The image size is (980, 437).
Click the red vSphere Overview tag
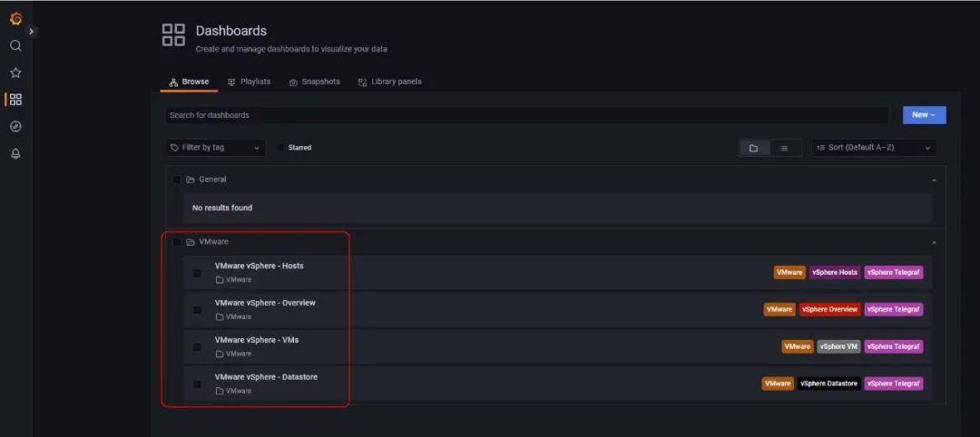pos(829,310)
